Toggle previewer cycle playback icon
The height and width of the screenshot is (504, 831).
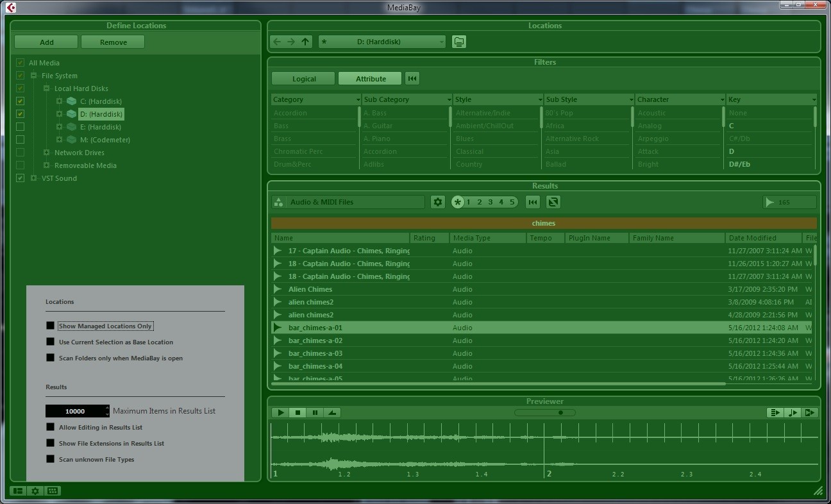pos(332,413)
